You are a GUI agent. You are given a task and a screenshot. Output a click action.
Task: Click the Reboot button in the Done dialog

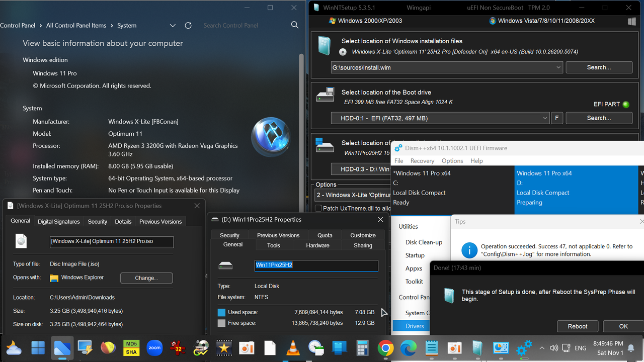coord(577,326)
